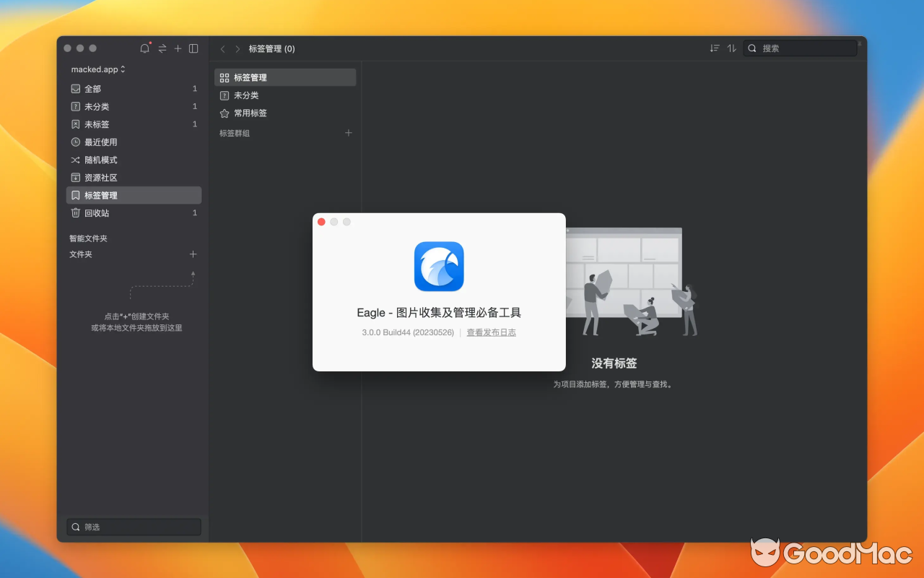
Task: Click the forward navigation chevron
Action: pos(237,48)
